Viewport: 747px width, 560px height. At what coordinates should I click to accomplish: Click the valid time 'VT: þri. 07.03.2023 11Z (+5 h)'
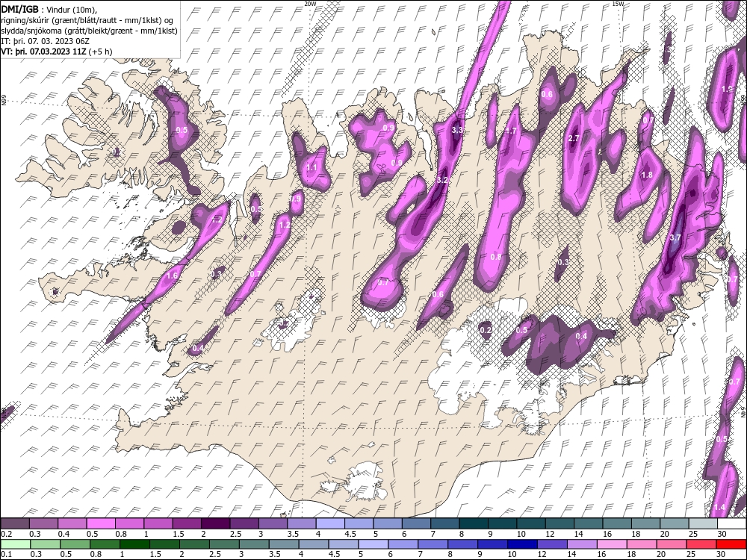pyautogui.click(x=57, y=52)
